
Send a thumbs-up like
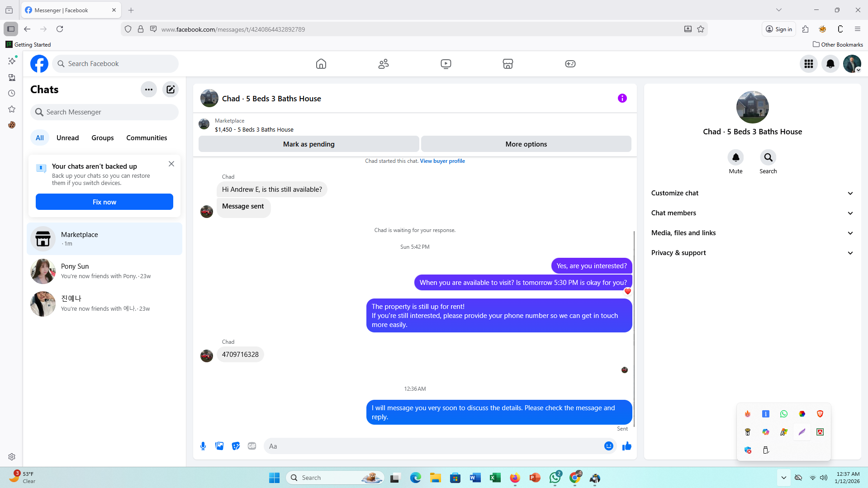[x=627, y=446]
